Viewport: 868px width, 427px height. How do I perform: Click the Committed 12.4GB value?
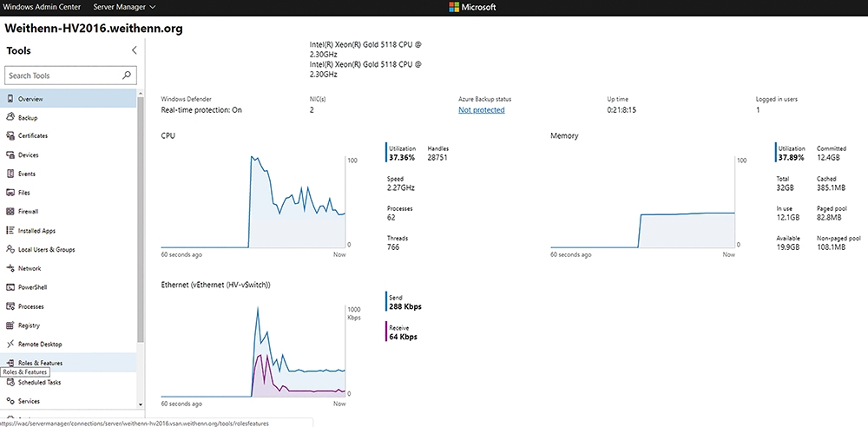point(829,158)
